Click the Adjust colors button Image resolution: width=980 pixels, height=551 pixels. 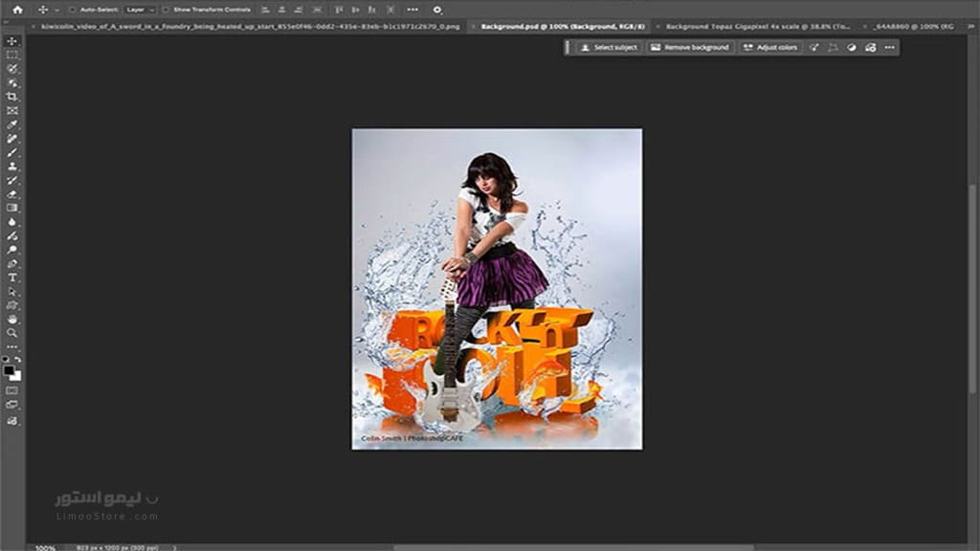click(770, 48)
